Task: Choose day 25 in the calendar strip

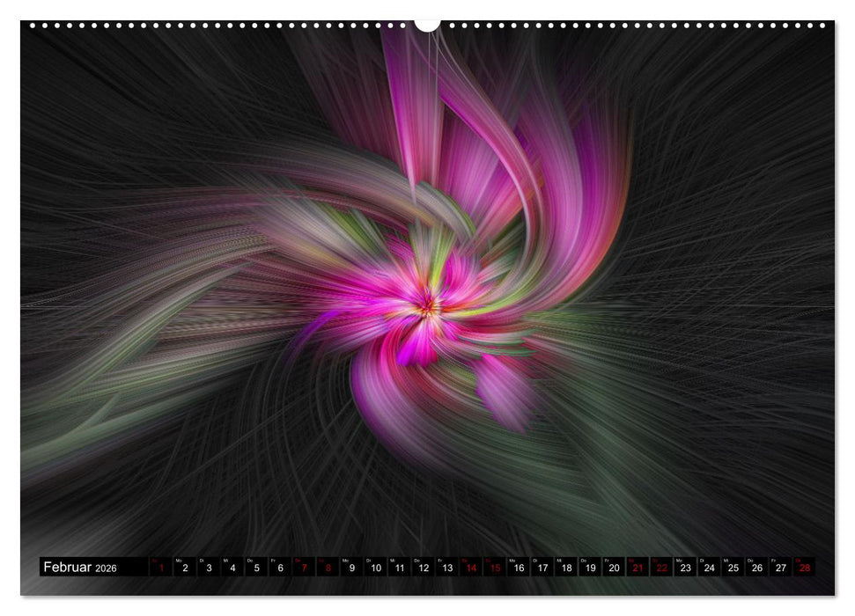Action: click(x=733, y=568)
